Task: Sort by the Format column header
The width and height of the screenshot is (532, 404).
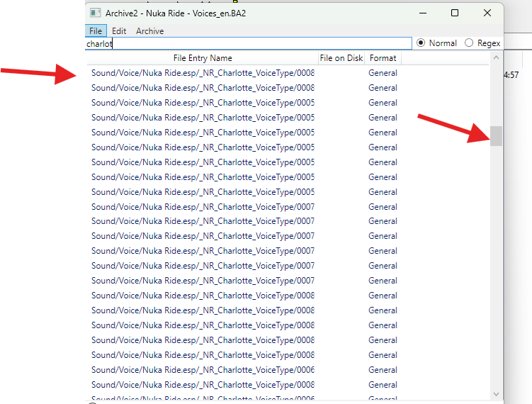Action: point(383,58)
